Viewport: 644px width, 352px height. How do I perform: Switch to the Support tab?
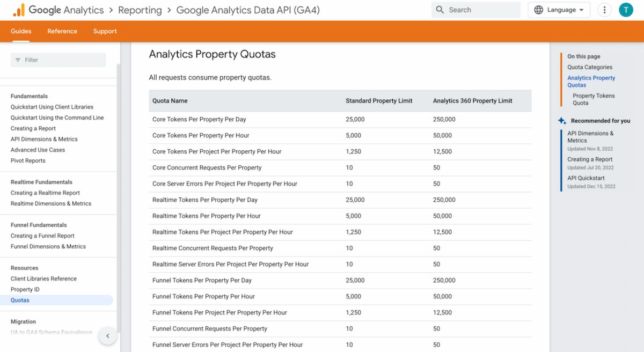tap(105, 31)
